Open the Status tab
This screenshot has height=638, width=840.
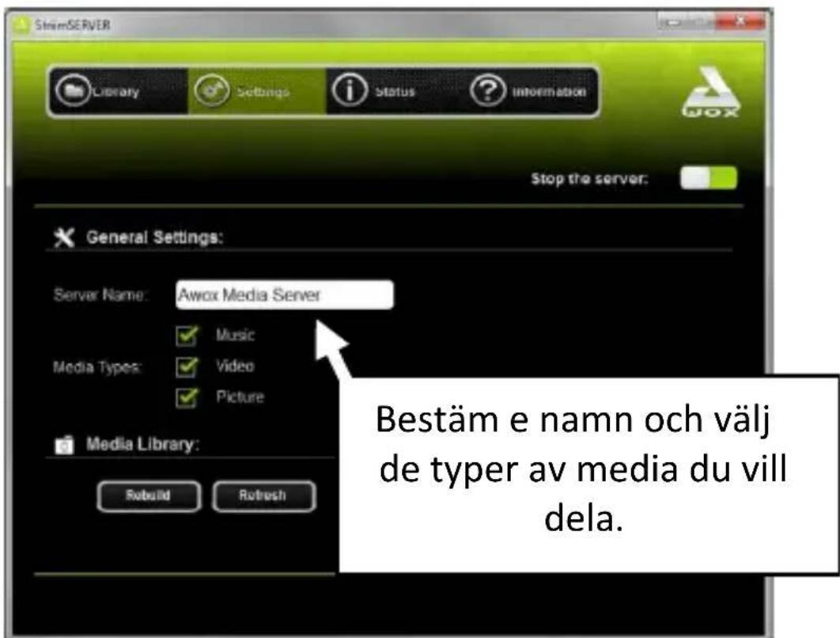[x=394, y=91]
